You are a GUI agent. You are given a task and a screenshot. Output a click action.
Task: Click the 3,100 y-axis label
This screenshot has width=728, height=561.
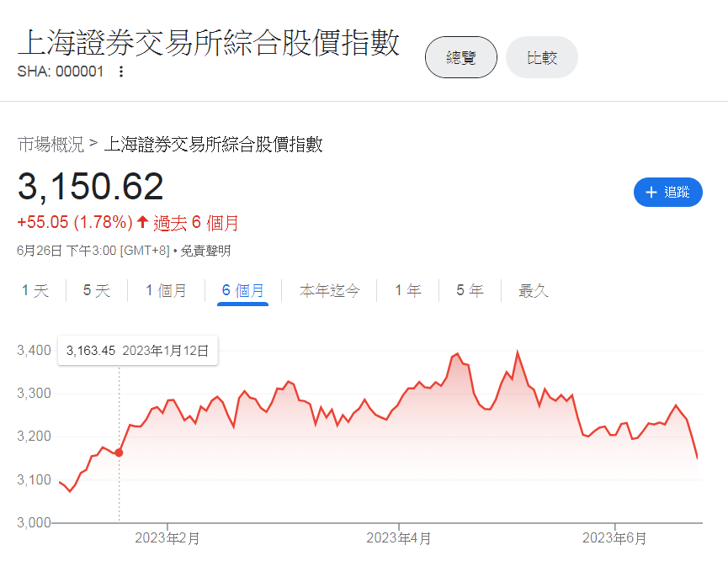pos(34,479)
